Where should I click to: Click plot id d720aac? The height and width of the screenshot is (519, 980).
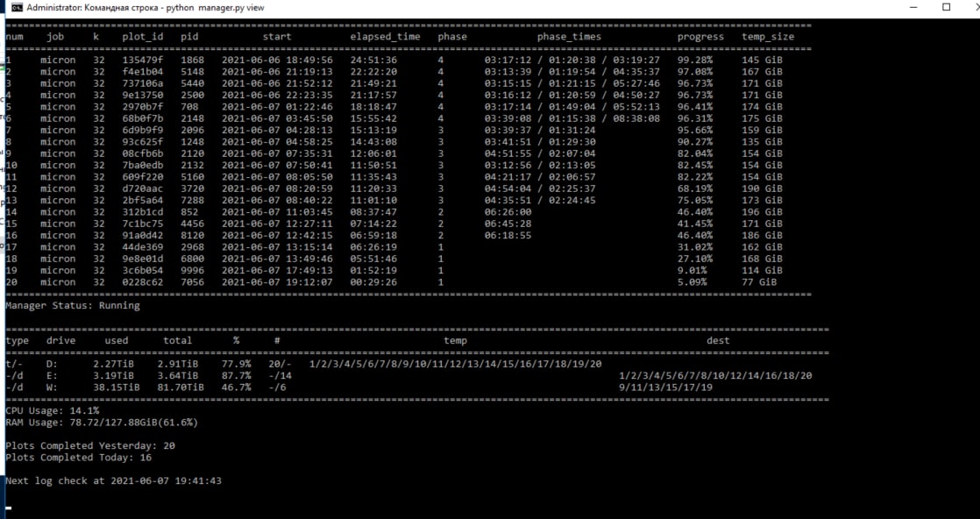click(143, 188)
